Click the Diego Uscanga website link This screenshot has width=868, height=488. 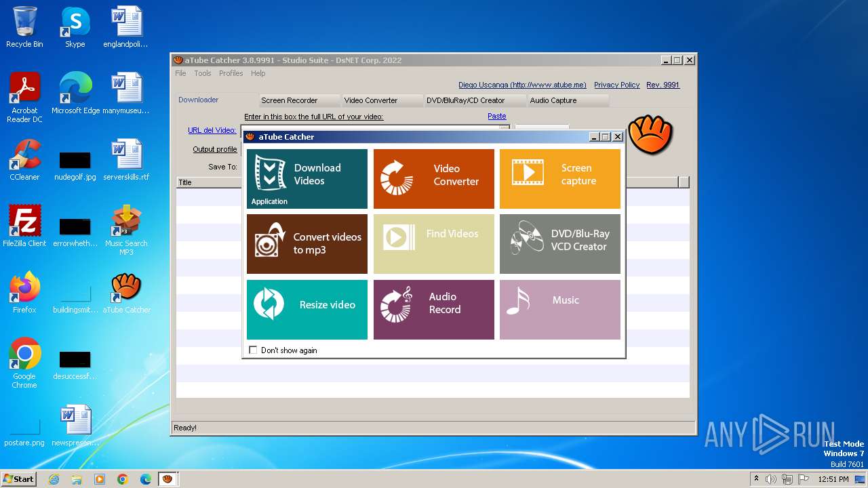[x=522, y=85]
